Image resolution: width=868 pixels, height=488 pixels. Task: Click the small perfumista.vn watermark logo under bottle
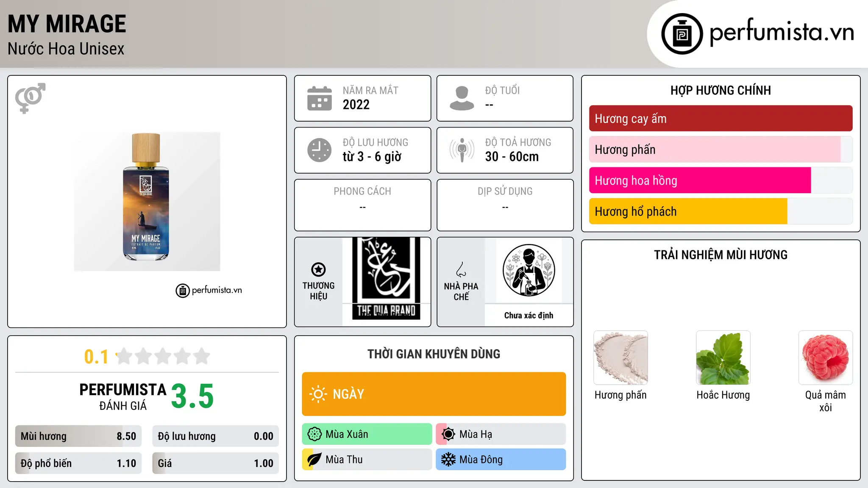[209, 290]
